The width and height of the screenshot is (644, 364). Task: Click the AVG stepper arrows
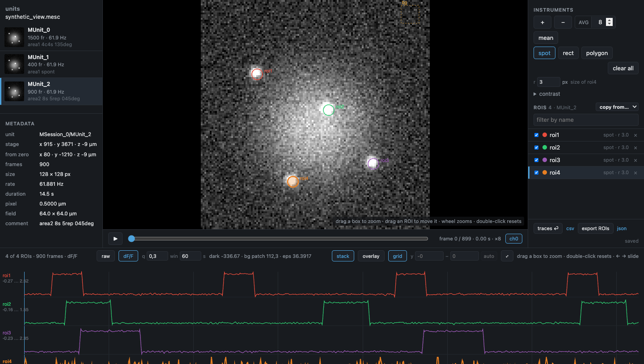click(x=609, y=22)
